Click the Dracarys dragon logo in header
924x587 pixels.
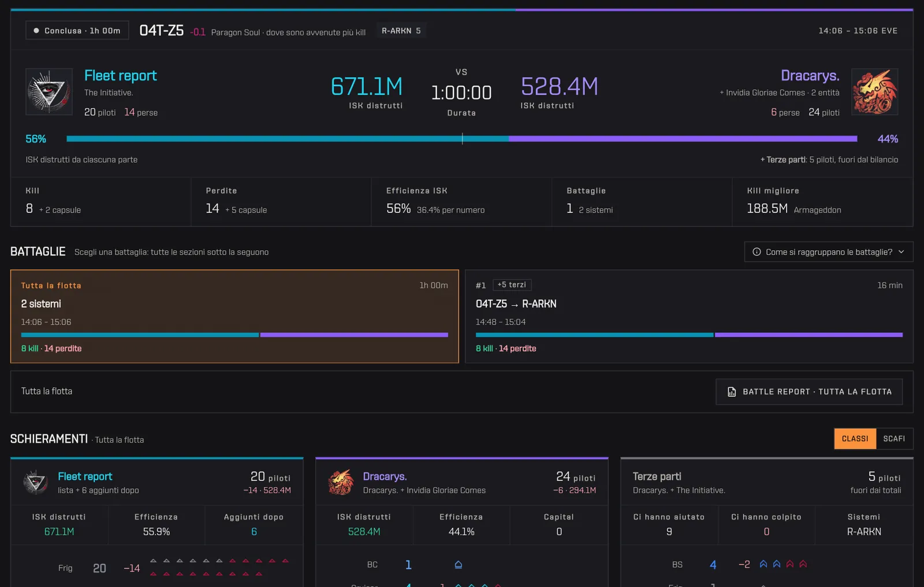click(874, 91)
